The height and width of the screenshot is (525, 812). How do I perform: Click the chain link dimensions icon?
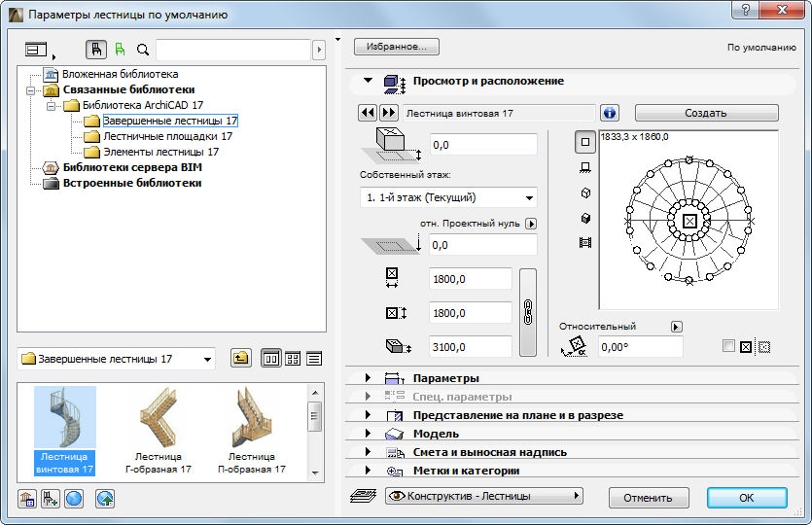coord(528,313)
